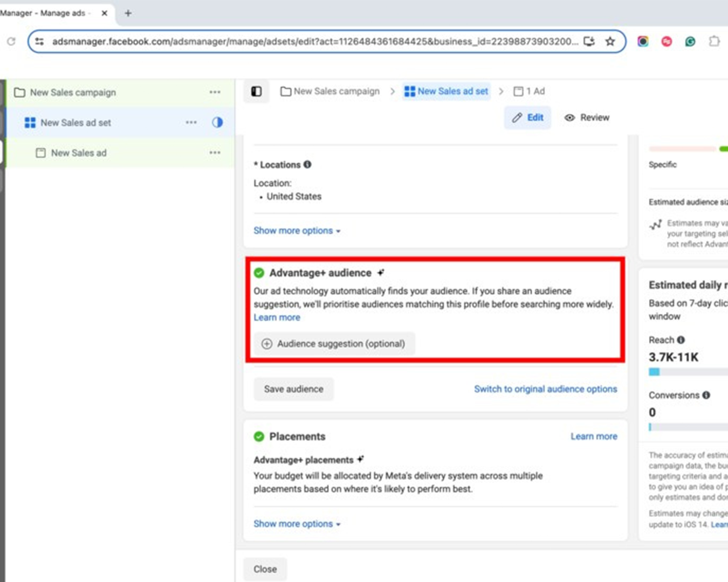Close the Ads Manager browser tab

(105, 13)
